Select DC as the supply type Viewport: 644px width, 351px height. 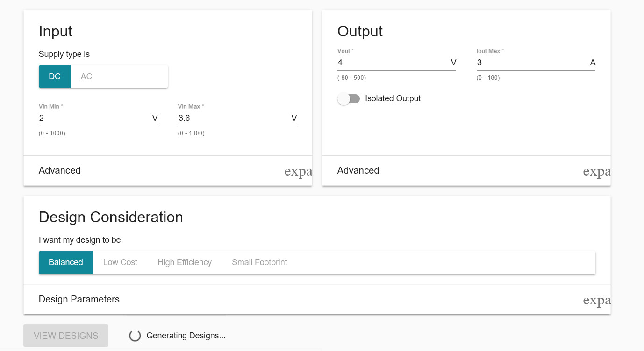pyautogui.click(x=55, y=77)
